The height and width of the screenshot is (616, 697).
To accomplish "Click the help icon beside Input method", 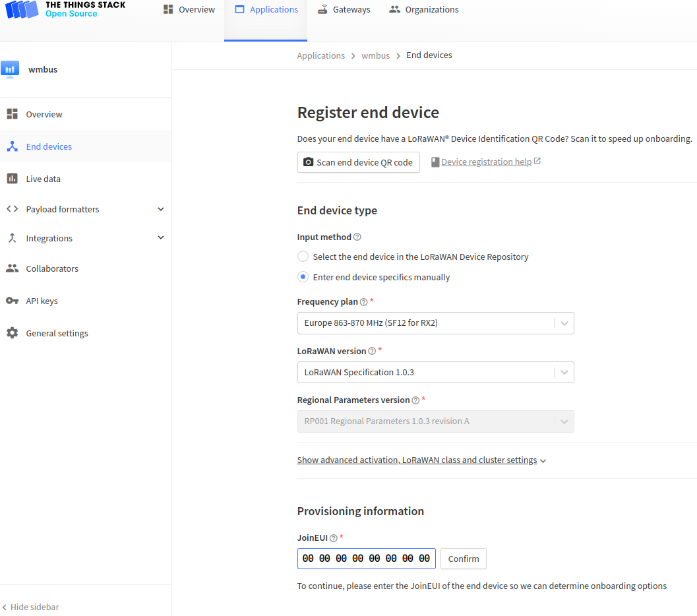I will (x=357, y=237).
